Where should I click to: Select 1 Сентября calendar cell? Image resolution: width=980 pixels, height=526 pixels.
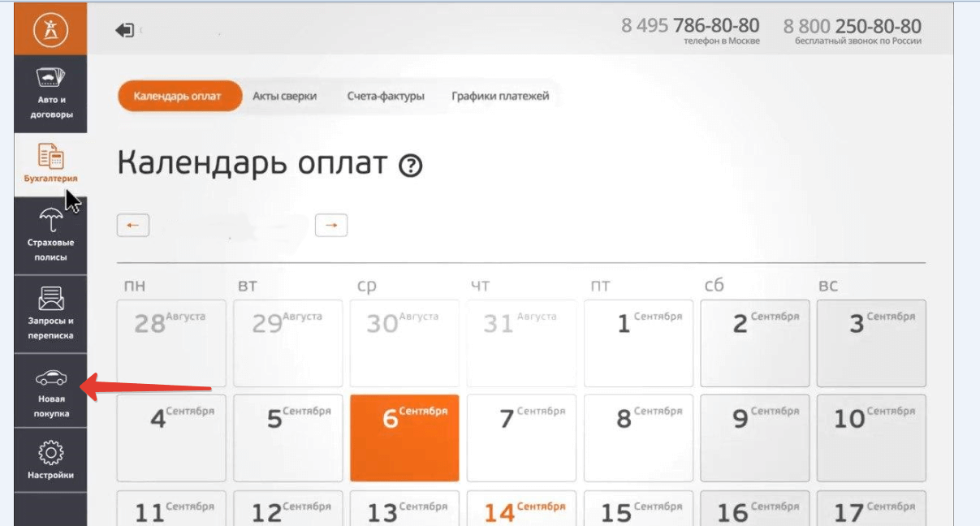638,343
